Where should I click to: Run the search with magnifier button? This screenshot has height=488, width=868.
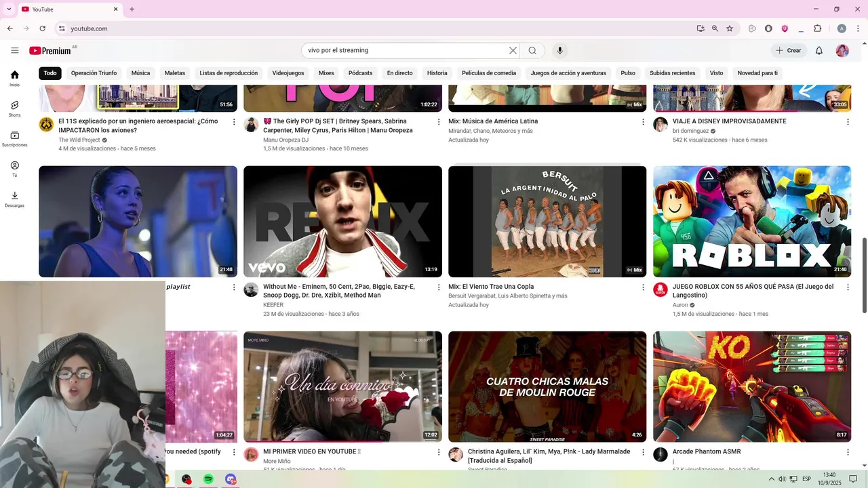coord(532,50)
